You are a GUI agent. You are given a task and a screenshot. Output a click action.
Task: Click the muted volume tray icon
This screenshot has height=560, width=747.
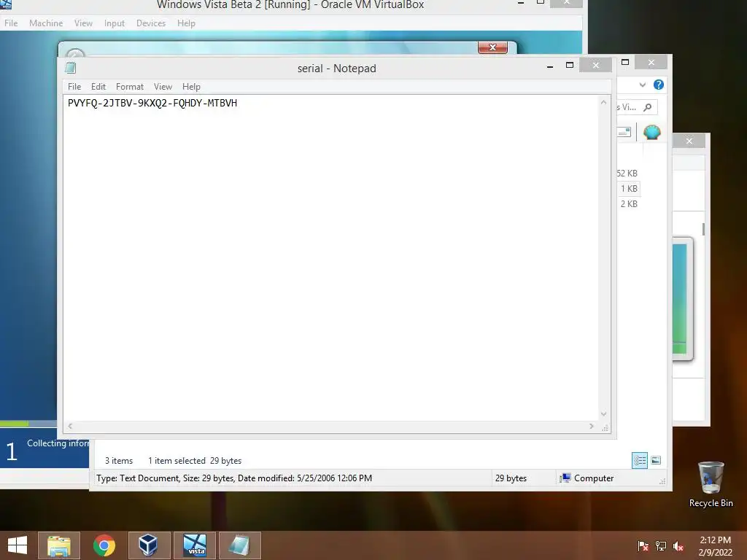click(x=678, y=546)
